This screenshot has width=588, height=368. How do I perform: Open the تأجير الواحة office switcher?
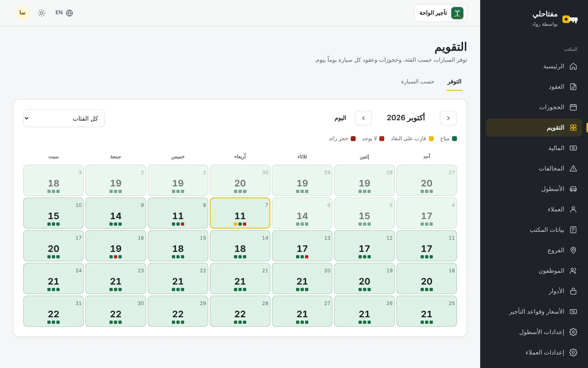point(441,13)
